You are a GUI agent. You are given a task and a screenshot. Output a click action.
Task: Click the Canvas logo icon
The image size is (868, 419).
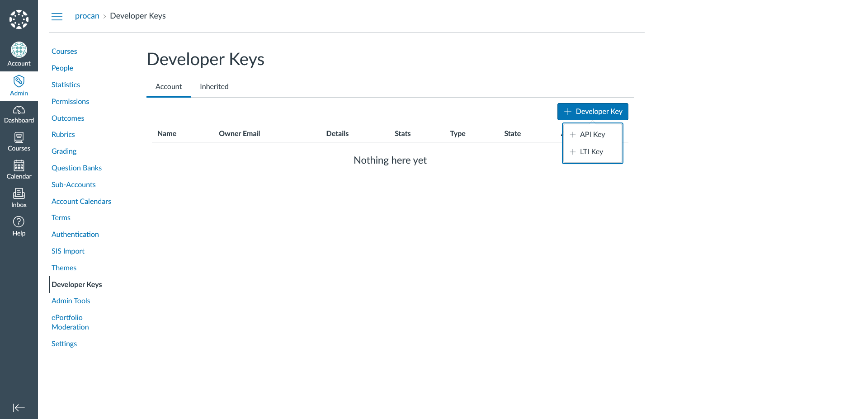[x=19, y=19]
